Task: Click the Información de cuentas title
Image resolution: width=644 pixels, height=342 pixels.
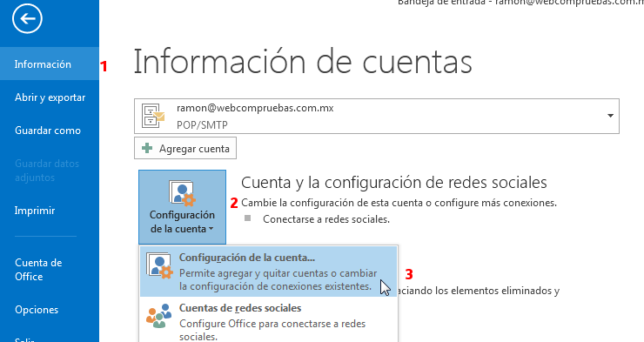Action: [x=303, y=62]
